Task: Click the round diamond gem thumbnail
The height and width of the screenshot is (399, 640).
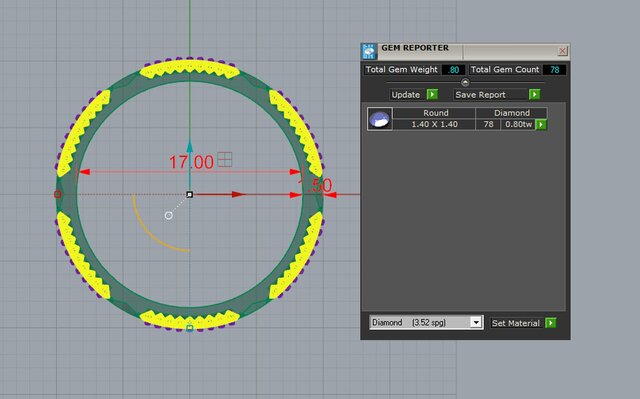Action: coord(380,119)
